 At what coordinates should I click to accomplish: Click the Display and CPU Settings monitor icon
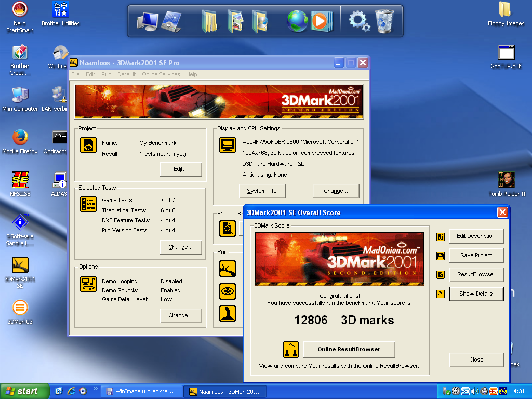(x=228, y=145)
